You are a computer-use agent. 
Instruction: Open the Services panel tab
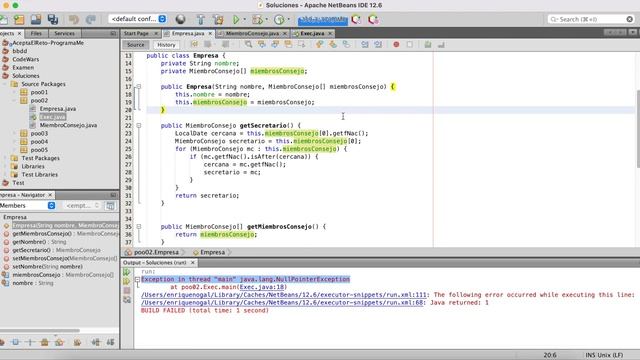(64, 33)
